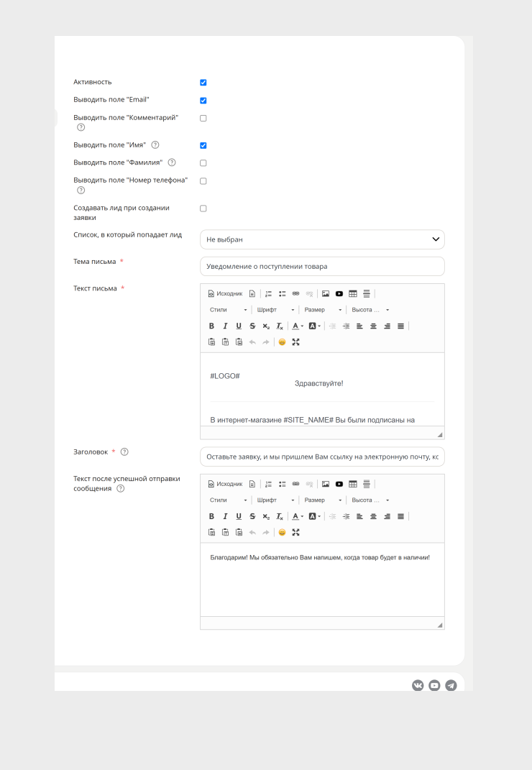Show help for Выводить поле "Имя"
The width and height of the screenshot is (532, 770).
(x=155, y=145)
